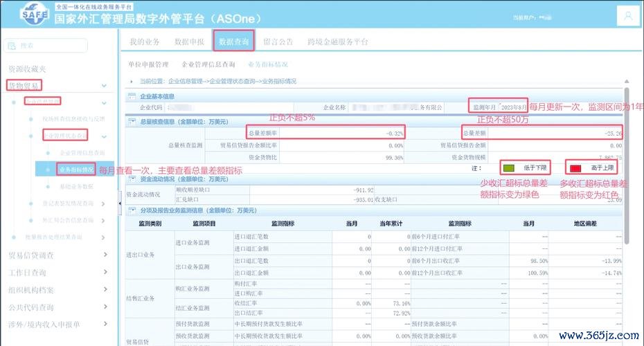Click 资金货物比 value 99.36%
This screenshot has width=644, height=346.
395,158
